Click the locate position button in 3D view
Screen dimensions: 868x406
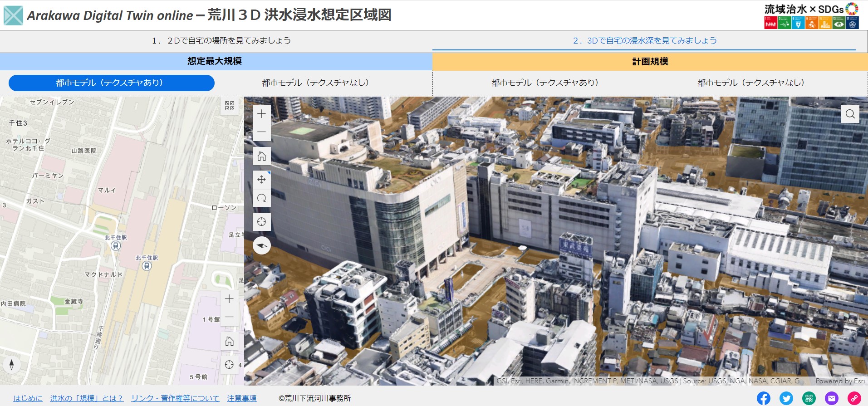pyautogui.click(x=261, y=222)
